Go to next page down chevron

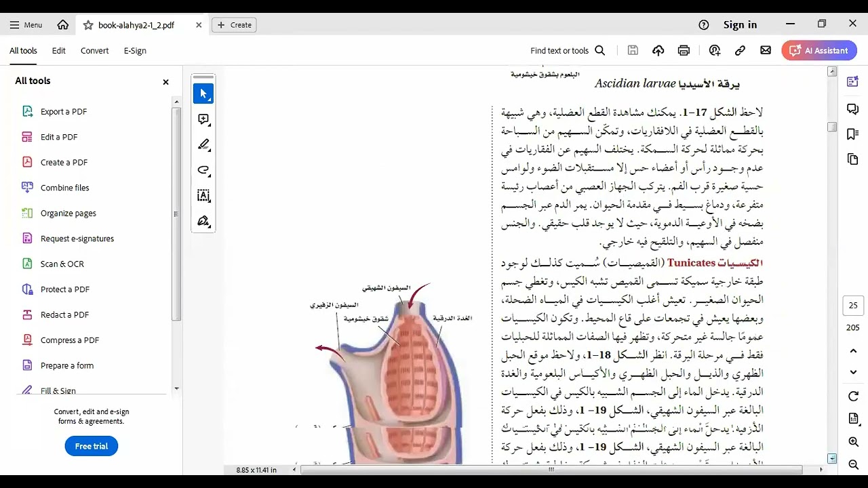point(853,372)
